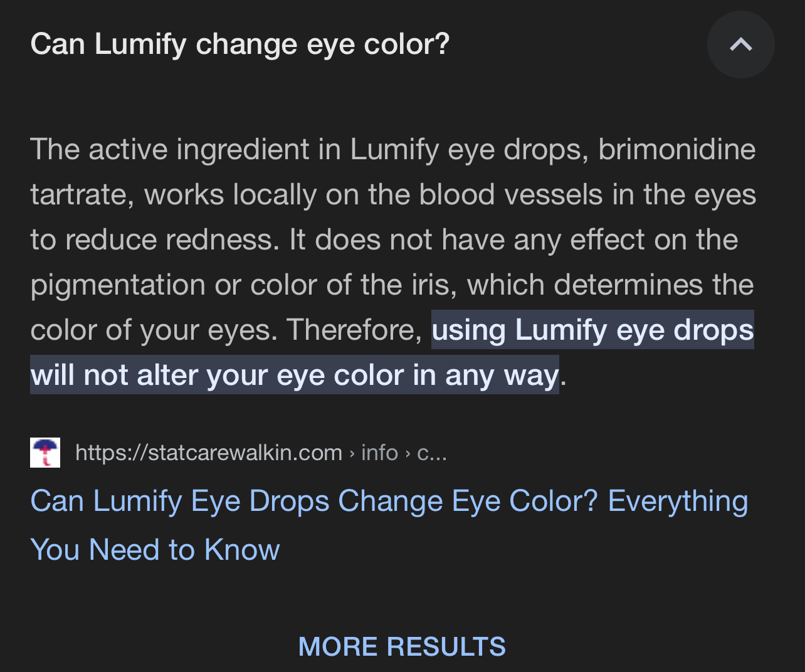Tap the MORE RESULTS button
Screen dimensions: 805x672
pos(402,646)
